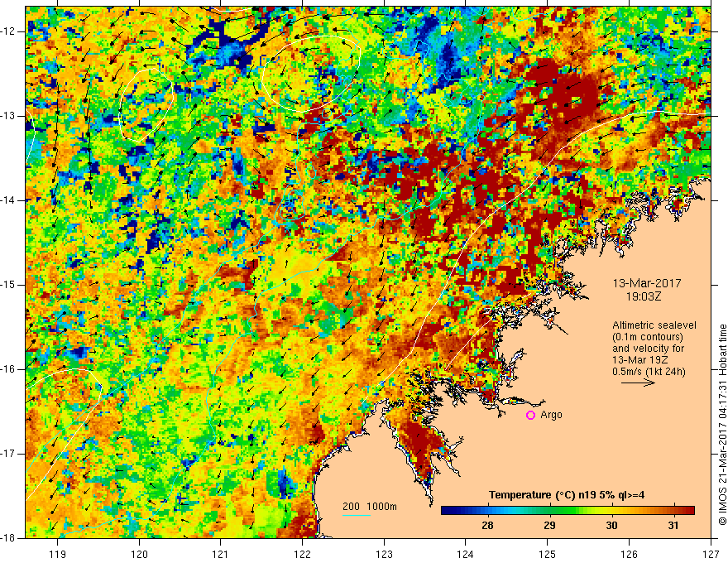Click the magenta Argo float circle marker

coord(530,415)
